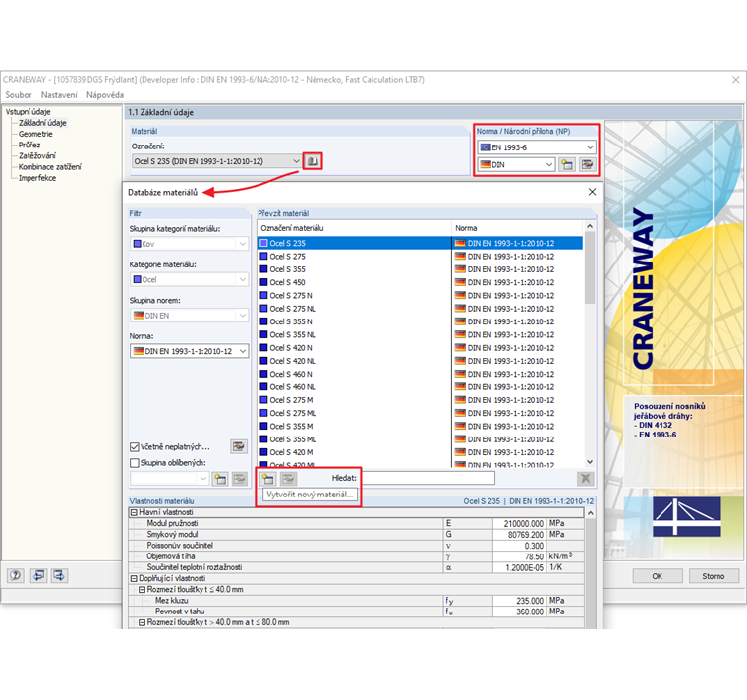Select Základní údaje in navigator tree
This screenshot has height=700, width=747.
42,123
